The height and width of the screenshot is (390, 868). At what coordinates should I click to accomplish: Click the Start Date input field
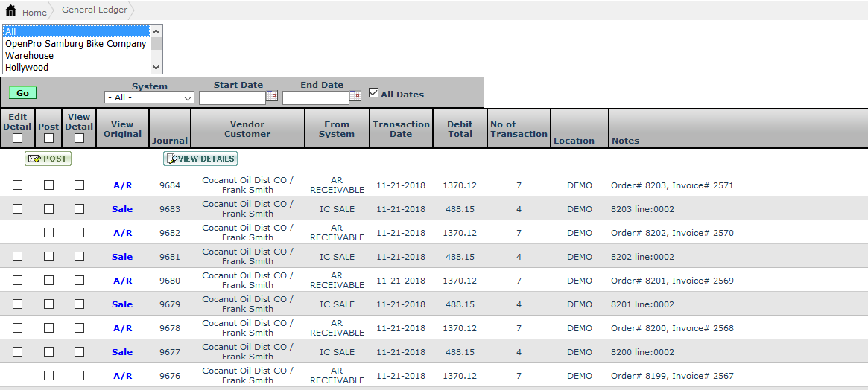pos(232,97)
